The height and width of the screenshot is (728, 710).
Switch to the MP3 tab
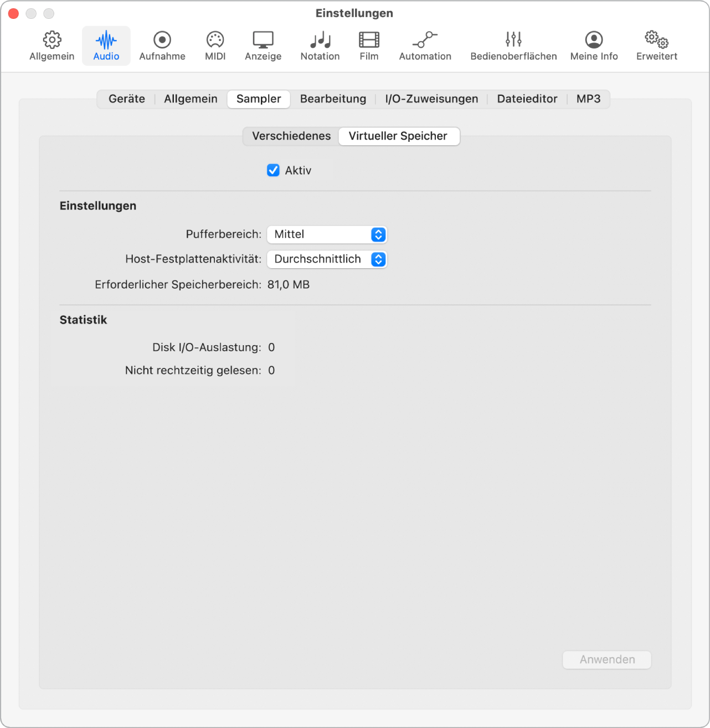pyautogui.click(x=589, y=99)
